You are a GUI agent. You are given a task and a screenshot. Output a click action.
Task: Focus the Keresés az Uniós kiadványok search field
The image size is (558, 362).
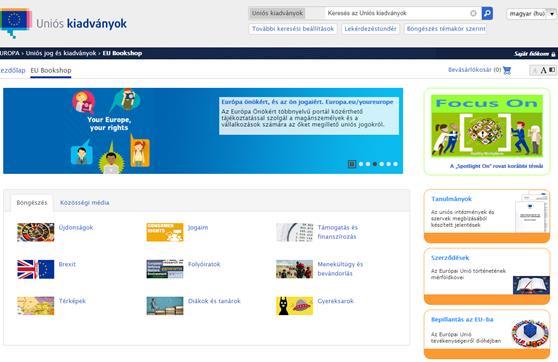397,14
